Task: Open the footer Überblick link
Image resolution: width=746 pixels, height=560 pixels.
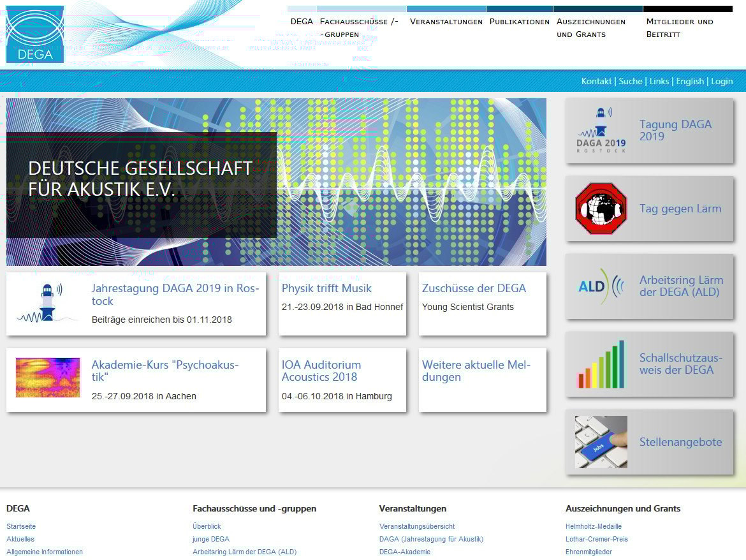Action: [x=207, y=526]
